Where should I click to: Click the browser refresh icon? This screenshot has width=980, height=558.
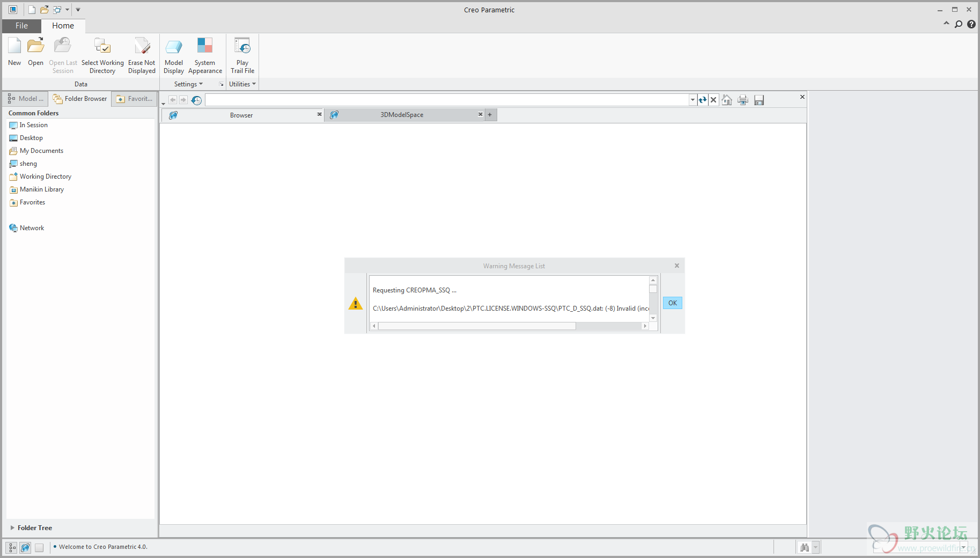tap(703, 100)
